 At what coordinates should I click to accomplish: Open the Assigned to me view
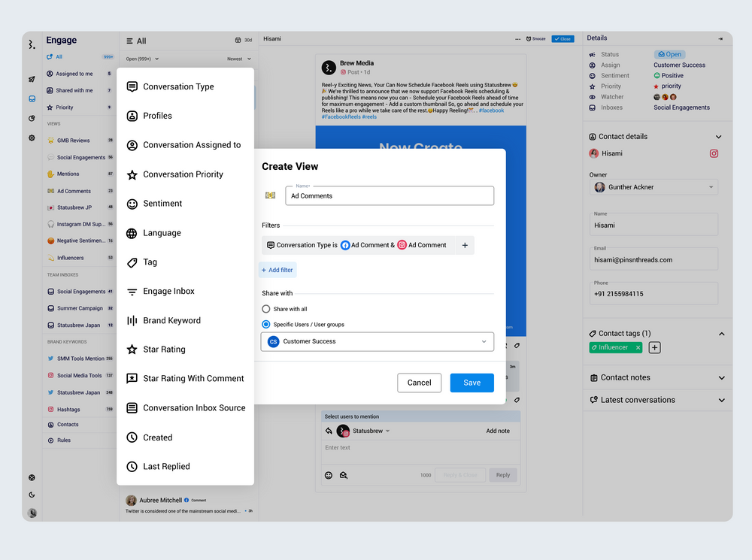80,74
